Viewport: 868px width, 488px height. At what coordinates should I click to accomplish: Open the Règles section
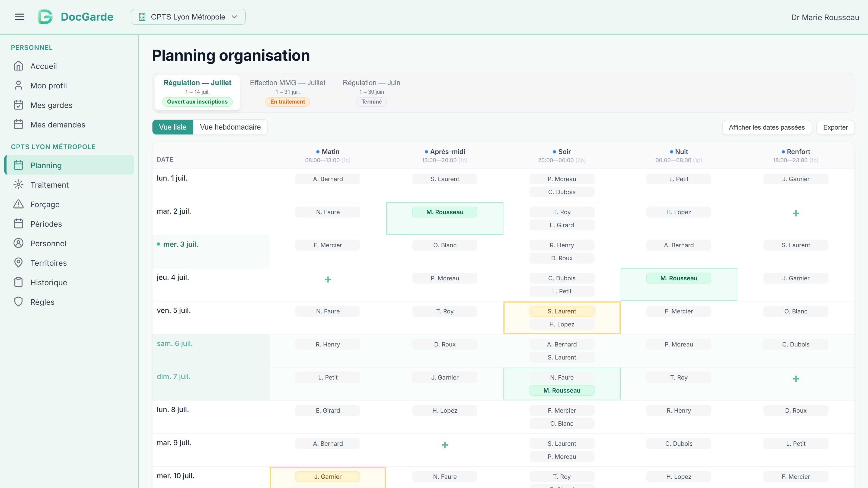tap(69, 302)
